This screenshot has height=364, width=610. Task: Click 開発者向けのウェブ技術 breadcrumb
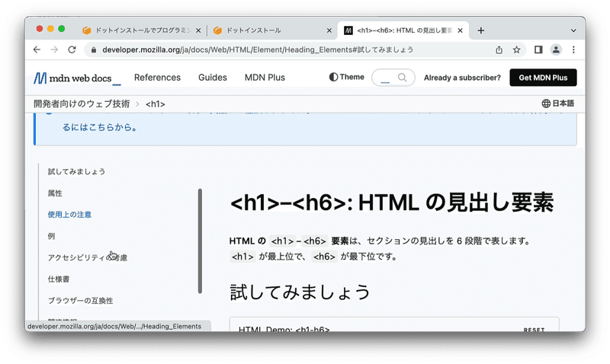coord(82,104)
